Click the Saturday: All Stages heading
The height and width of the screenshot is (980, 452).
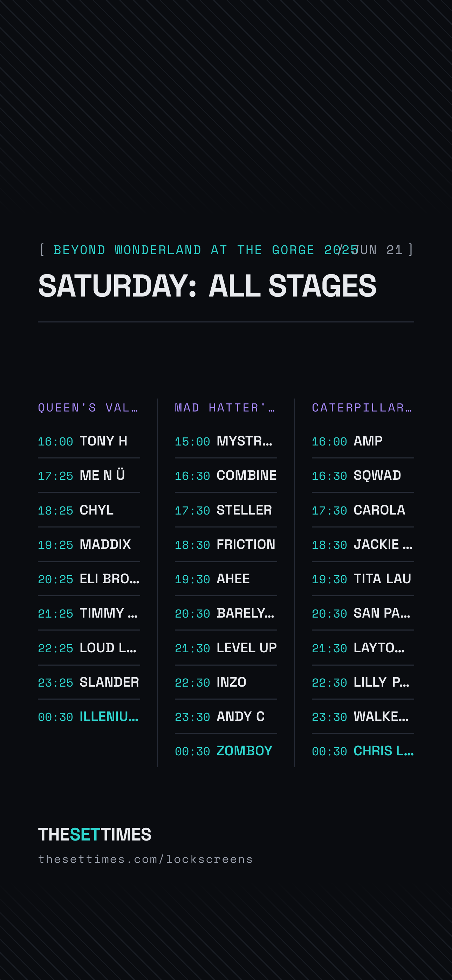coord(207,286)
